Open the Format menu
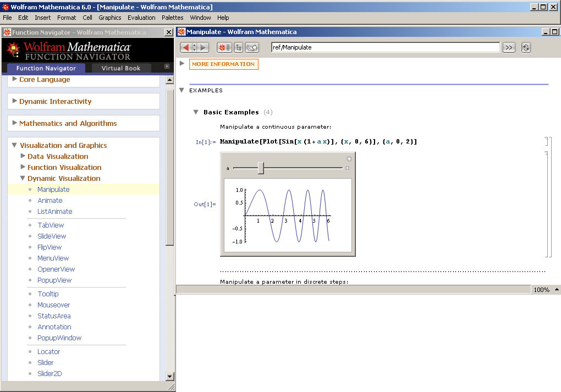 (67, 18)
